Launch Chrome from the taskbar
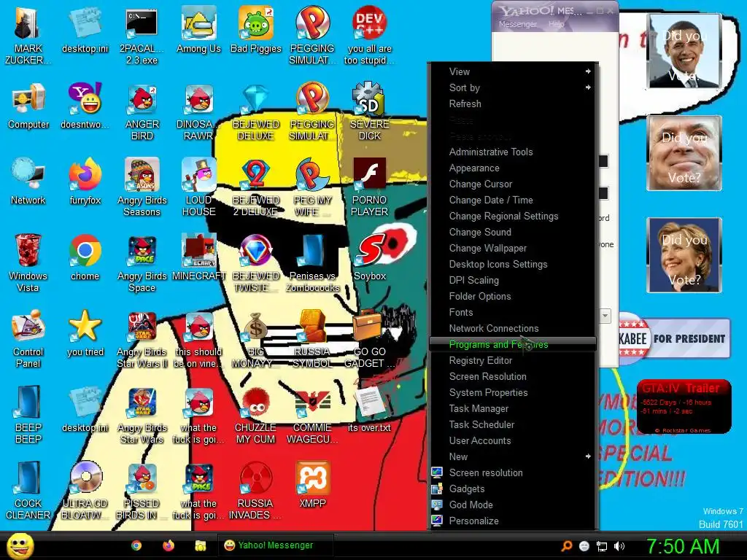 click(x=136, y=545)
